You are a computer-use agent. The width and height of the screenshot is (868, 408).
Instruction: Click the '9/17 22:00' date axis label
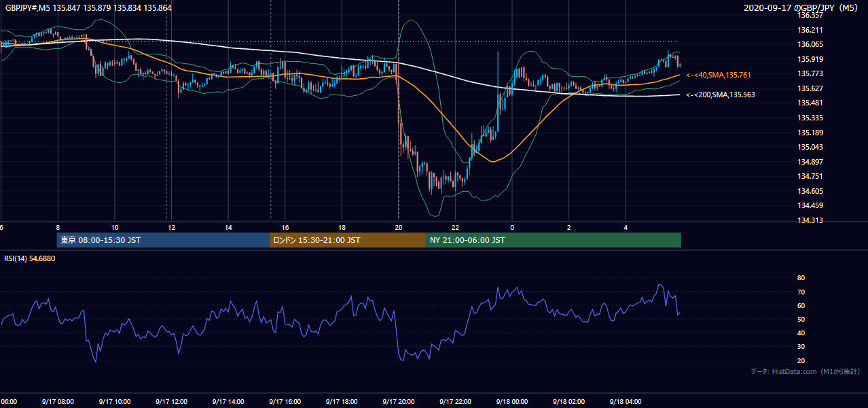(455, 402)
